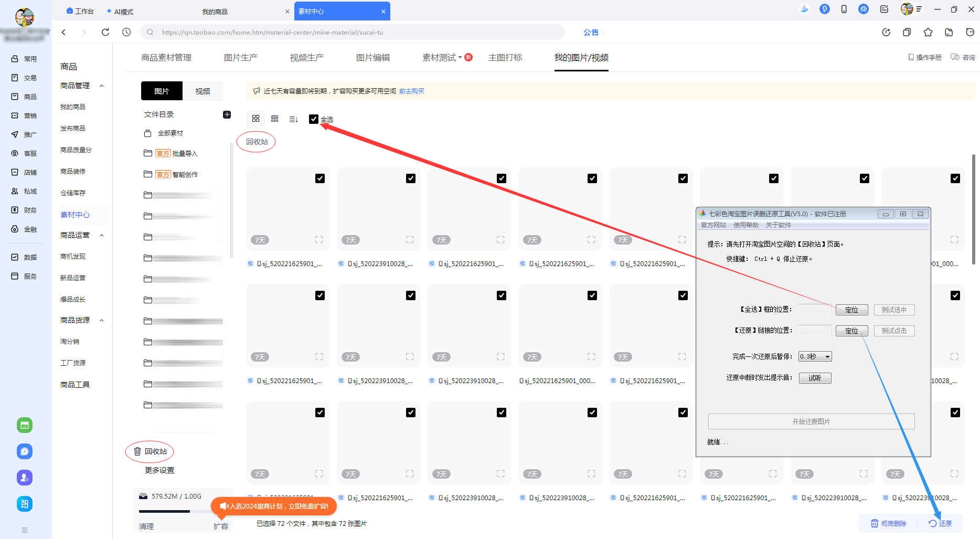The image size is (980, 539).
Task: Switch to large grid view icon
Action: tap(255, 119)
